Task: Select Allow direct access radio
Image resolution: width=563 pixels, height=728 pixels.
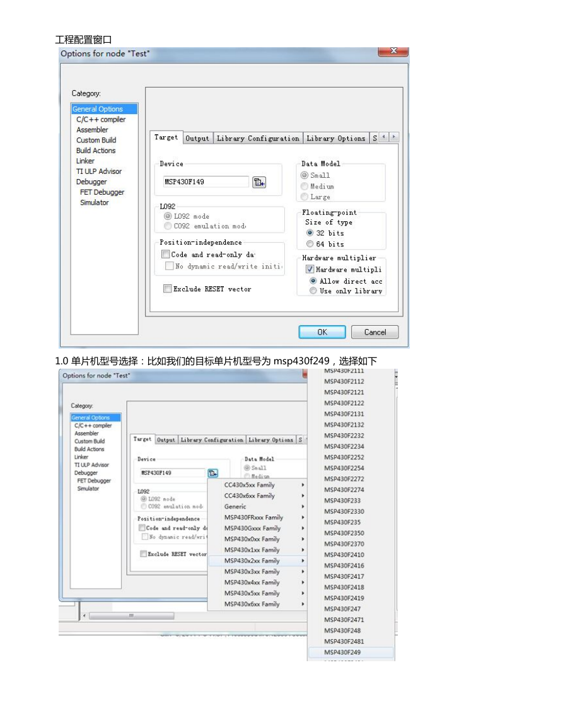Action: (x=313, y=281)
